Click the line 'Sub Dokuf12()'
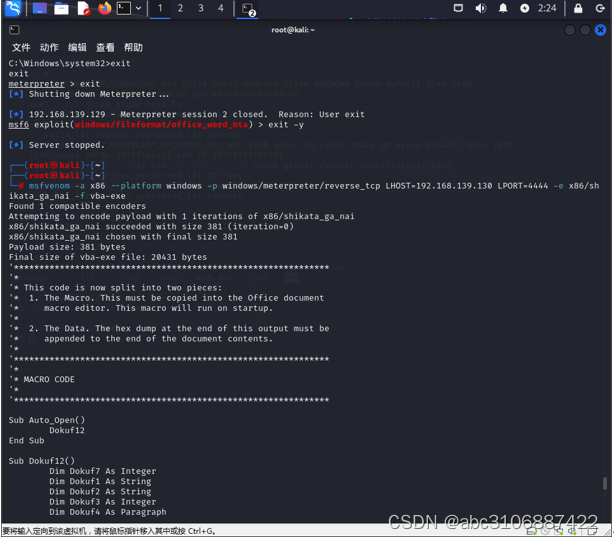Viewport: 614px width, 539px height. [42, 461]
